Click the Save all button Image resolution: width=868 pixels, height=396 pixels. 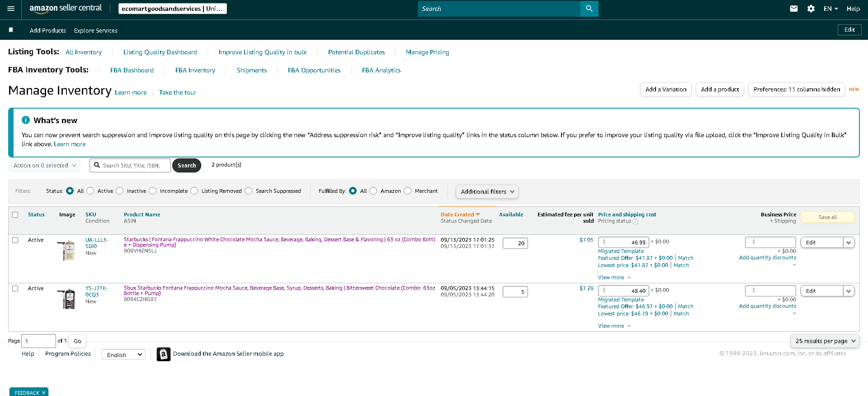[x=828, y=217]
